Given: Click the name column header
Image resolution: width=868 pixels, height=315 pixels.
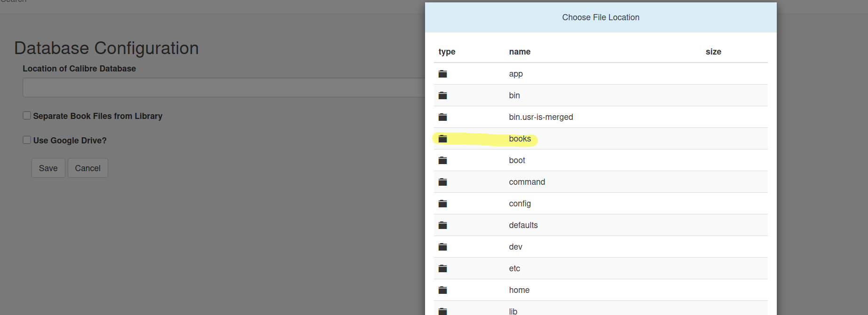Looking at the screenshot, I should (520, 52).
